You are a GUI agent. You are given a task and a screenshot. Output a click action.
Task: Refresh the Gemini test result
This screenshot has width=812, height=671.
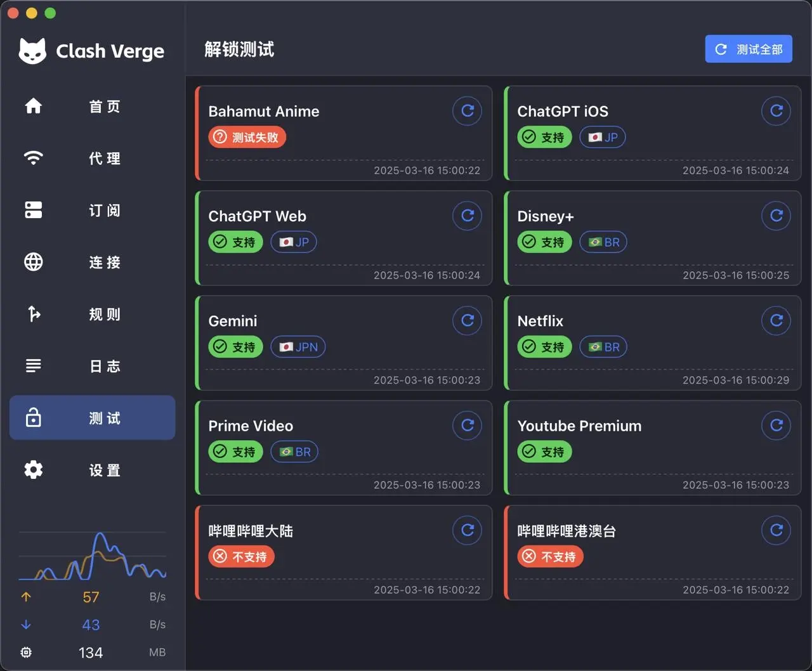click(468, 320)
